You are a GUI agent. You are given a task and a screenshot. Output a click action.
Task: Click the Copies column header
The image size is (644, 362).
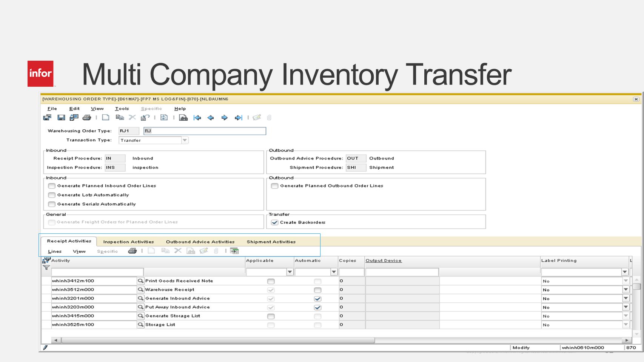tap(347, 261)
